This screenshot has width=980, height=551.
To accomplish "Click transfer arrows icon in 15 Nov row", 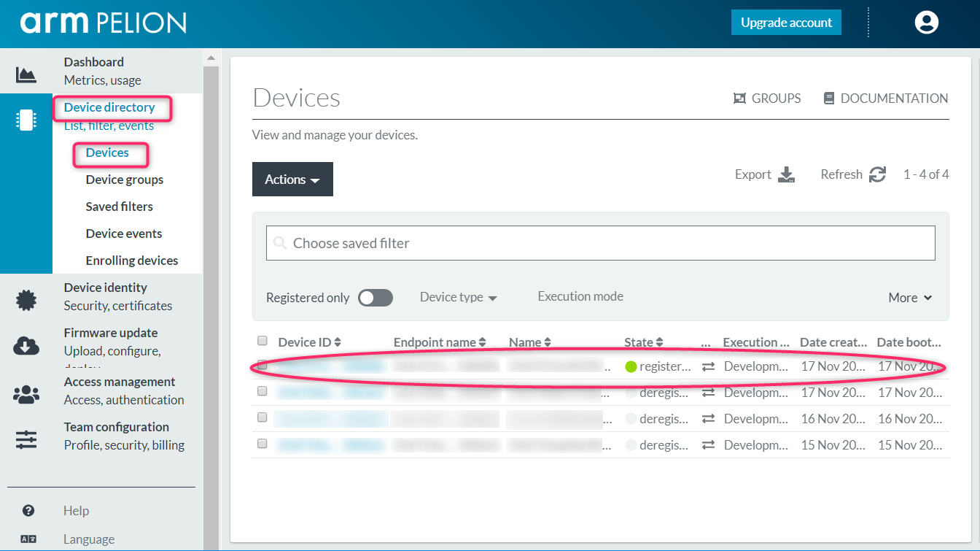I will coord(708,445).
